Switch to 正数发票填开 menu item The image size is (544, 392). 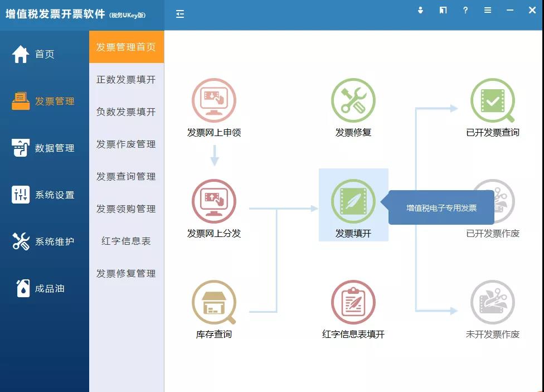(x=127, y=79)
